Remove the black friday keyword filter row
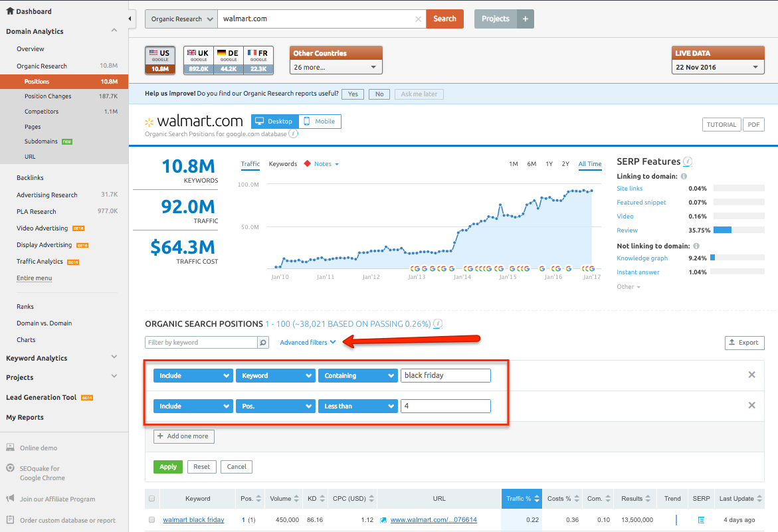The width and height of the screenshot is (778, 532). [x=751, y=375]
